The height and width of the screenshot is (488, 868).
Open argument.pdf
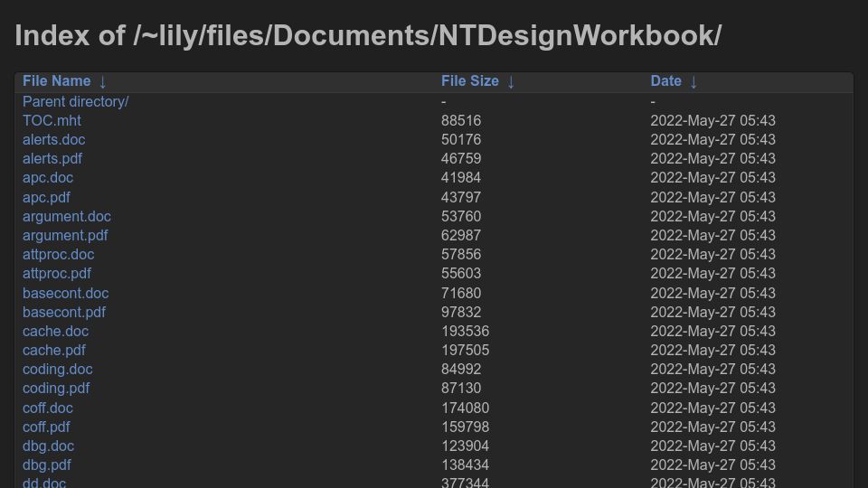click(x=65, y=236)
